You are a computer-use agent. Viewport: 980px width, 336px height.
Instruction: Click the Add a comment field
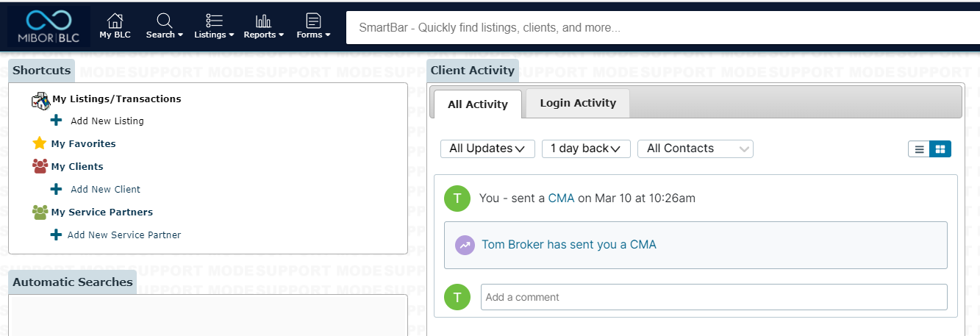click(x=713, y=297)
